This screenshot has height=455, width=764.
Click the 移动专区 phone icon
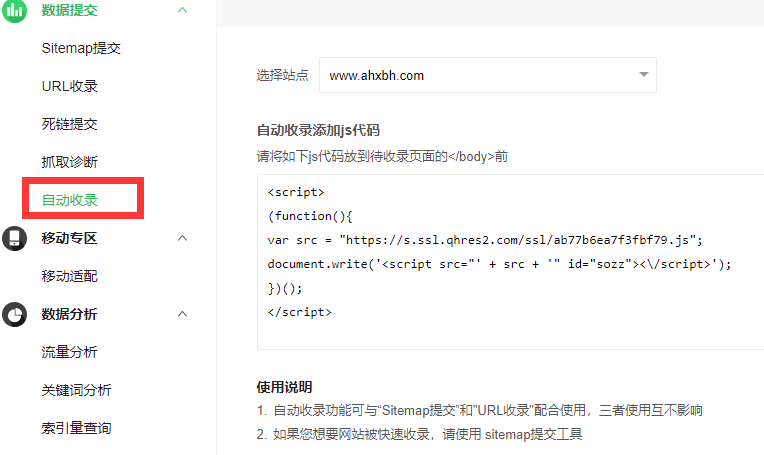click(x=14, y=238)
